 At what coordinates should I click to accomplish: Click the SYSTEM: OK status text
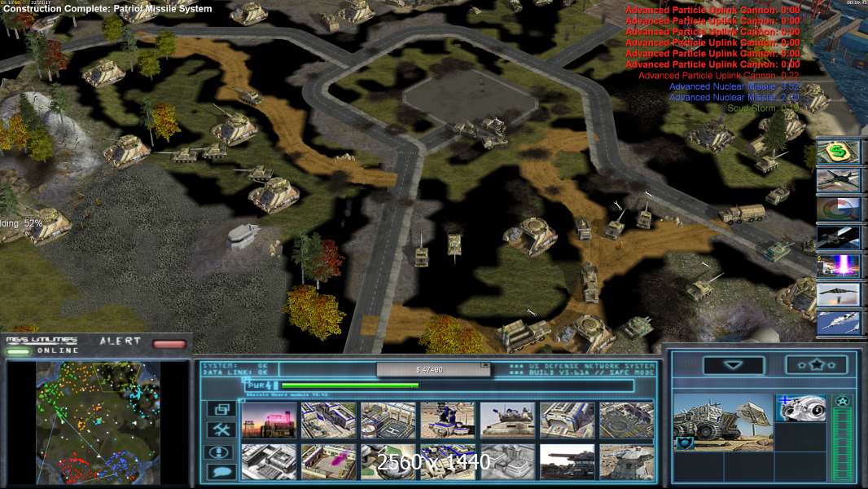tap(235, 366)
